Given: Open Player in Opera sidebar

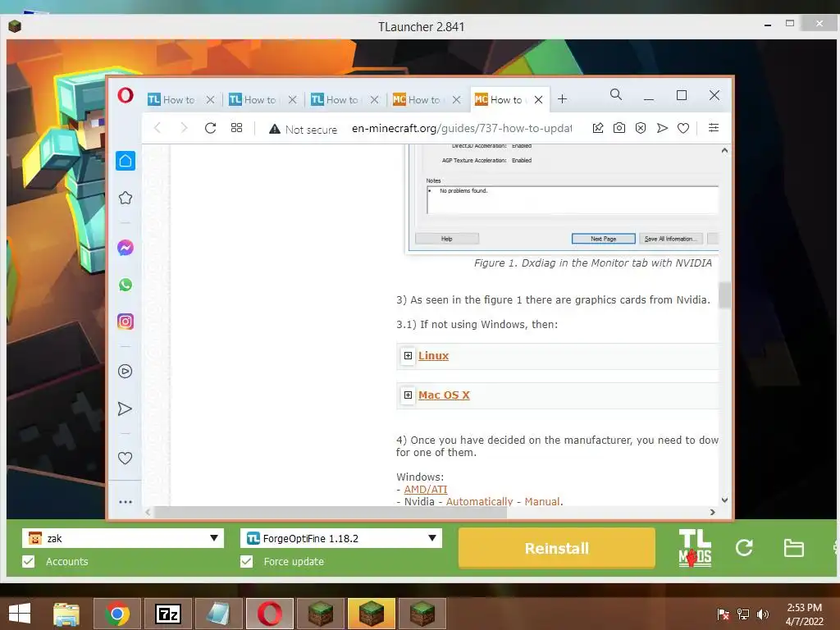Looking at the screenshot, I should click(x=125, y=372).
